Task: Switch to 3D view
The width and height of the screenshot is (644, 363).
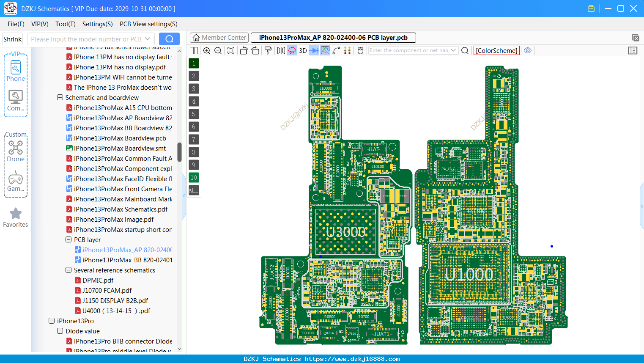Action: pyautogui.click(x=303, y=50)
